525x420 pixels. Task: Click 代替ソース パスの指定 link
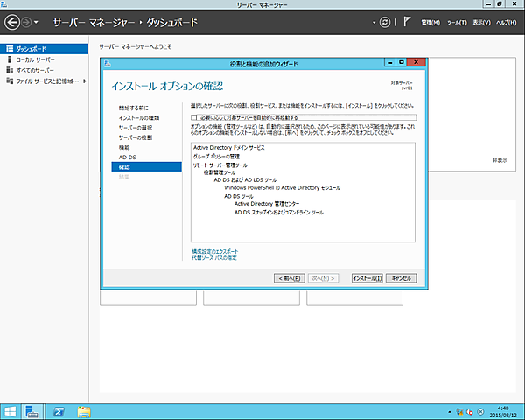pyautogui.click(x=214, y=258)
